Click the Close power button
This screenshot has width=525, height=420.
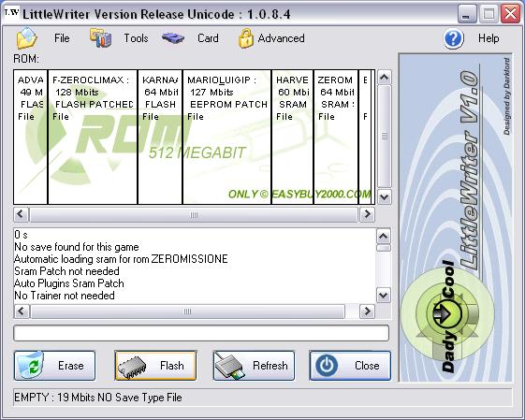click(350, 366)
